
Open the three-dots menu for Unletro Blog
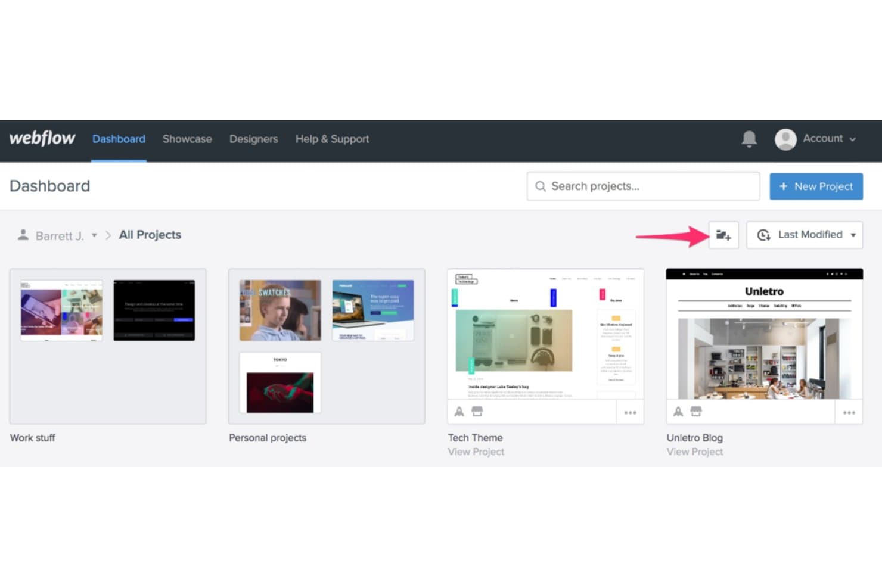(x=849, y=412)
